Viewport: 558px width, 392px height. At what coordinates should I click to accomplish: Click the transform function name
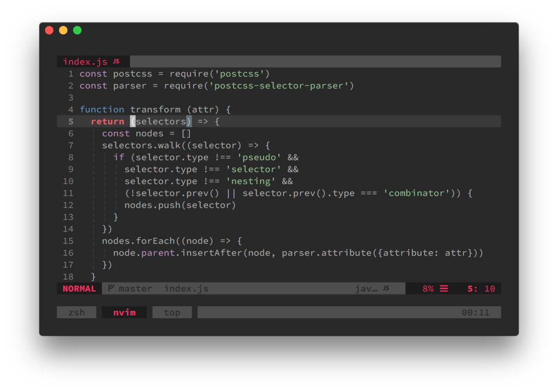pyautogui.click(x=155, y=109)
